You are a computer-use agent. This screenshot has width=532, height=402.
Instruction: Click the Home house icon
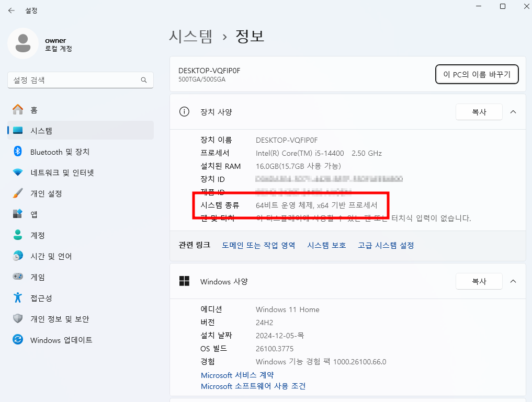point(18,109)
